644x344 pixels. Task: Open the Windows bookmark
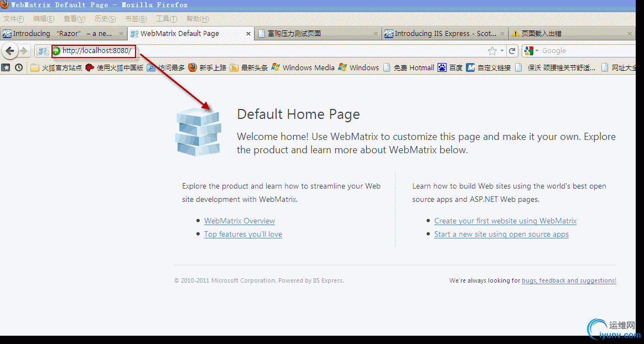pyautogui.click(x=359, y=67)
